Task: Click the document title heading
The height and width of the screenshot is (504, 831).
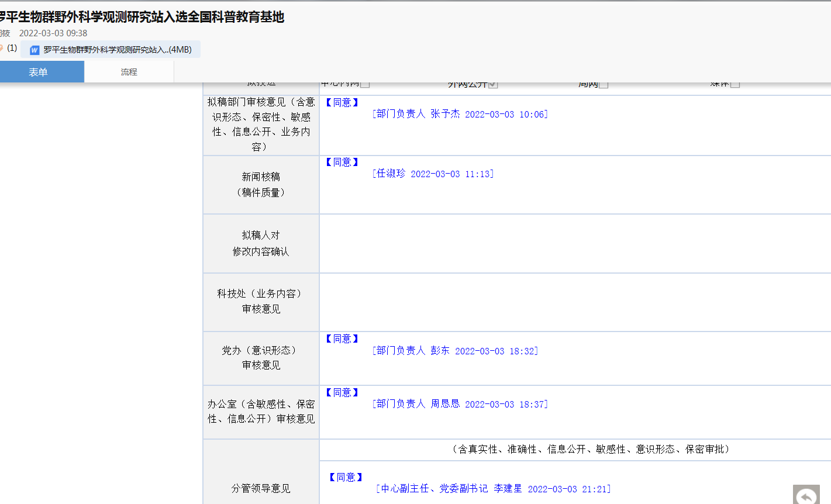Action: coord(142,17)
